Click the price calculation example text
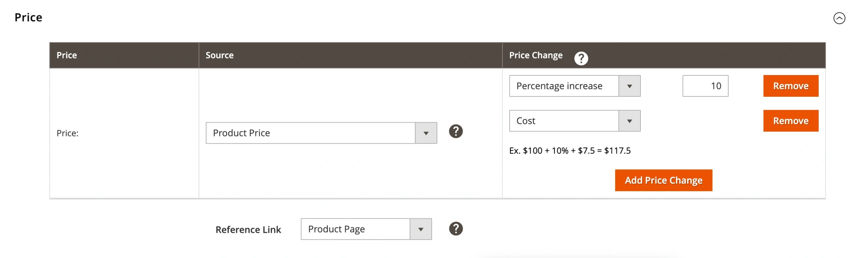The width and height of the screenshot is (868, 258). pos(570,151)
